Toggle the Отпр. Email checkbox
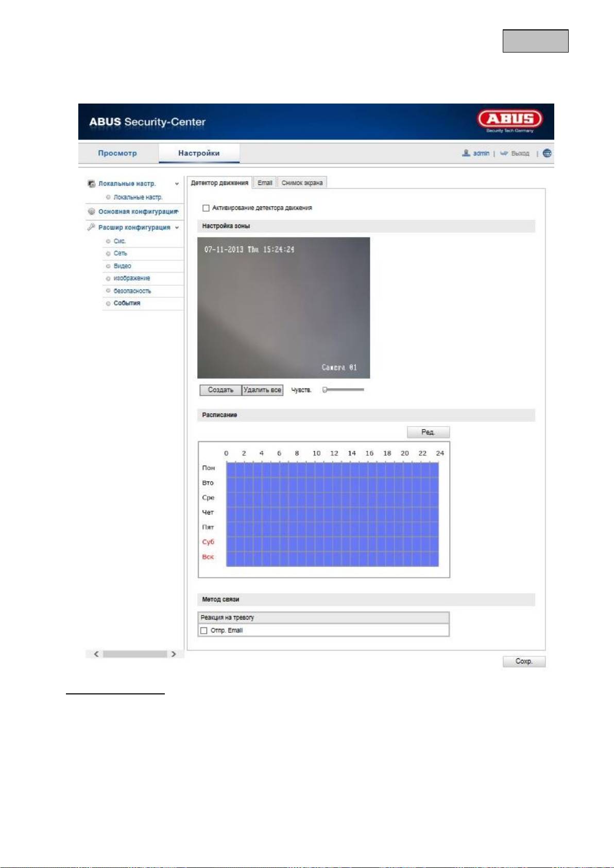 point(204,631)
